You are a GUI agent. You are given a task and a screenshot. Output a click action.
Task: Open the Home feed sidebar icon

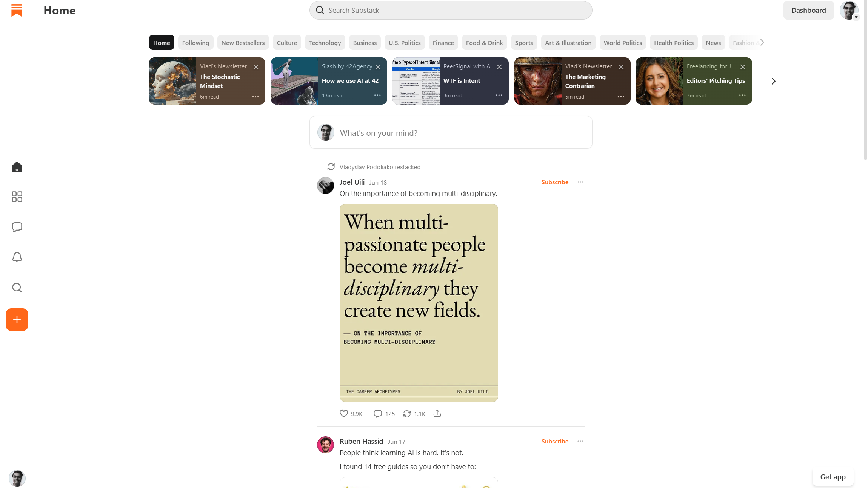(x=17, y=167)
